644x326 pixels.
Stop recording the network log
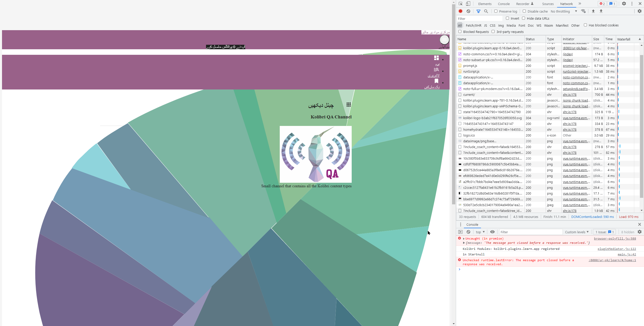(x=460, y=11)
